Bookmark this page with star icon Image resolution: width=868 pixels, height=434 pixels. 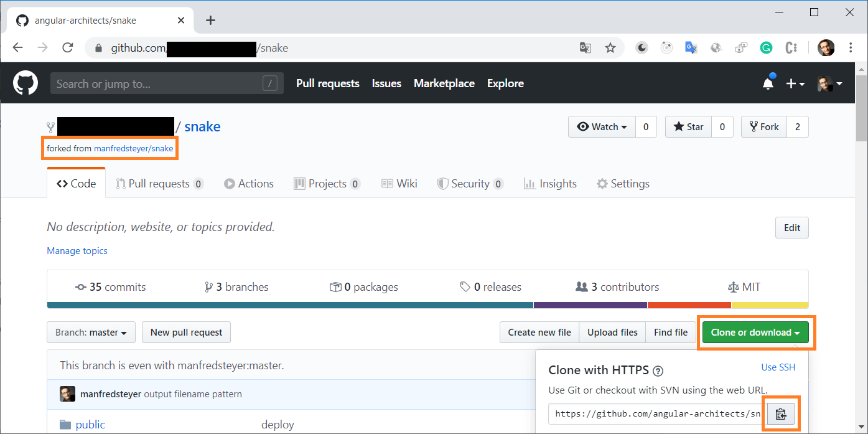click(x=610, y=48)
